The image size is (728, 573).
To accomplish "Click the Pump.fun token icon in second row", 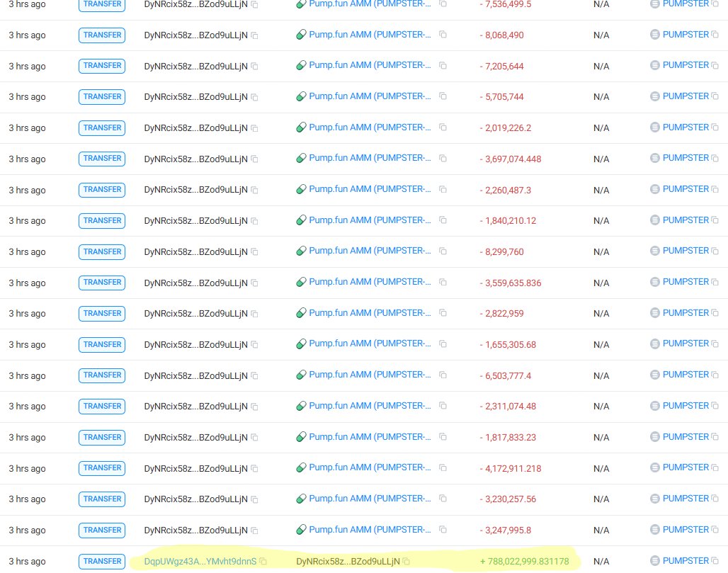I will (x=302, y=34).
